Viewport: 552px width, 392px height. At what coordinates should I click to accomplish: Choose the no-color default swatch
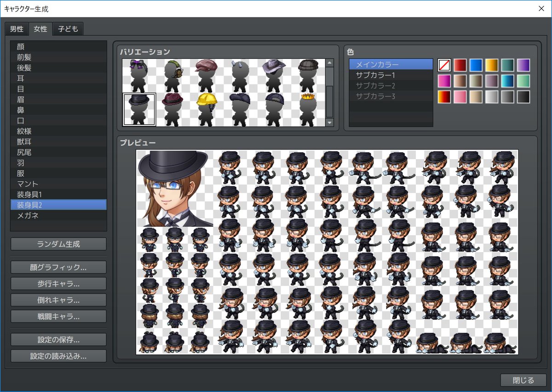(444, 65)
